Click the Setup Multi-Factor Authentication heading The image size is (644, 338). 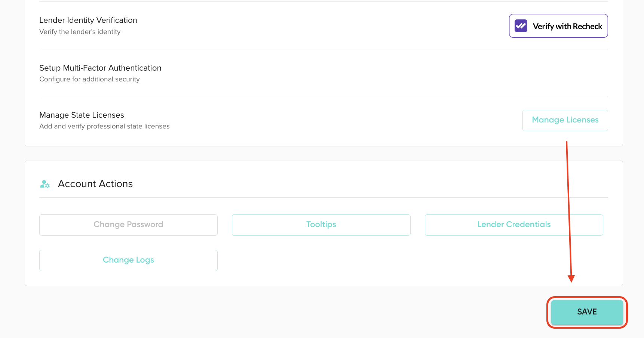click(x=100, y=68)
